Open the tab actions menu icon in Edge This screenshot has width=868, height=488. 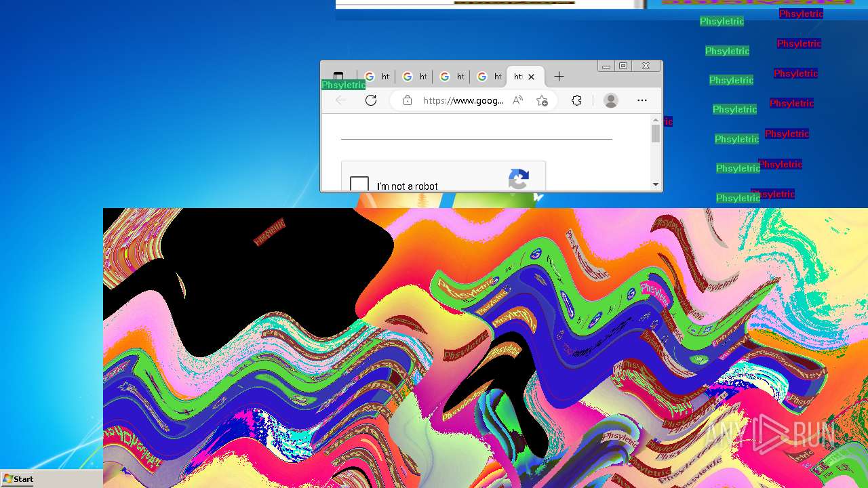coord(338,75)
